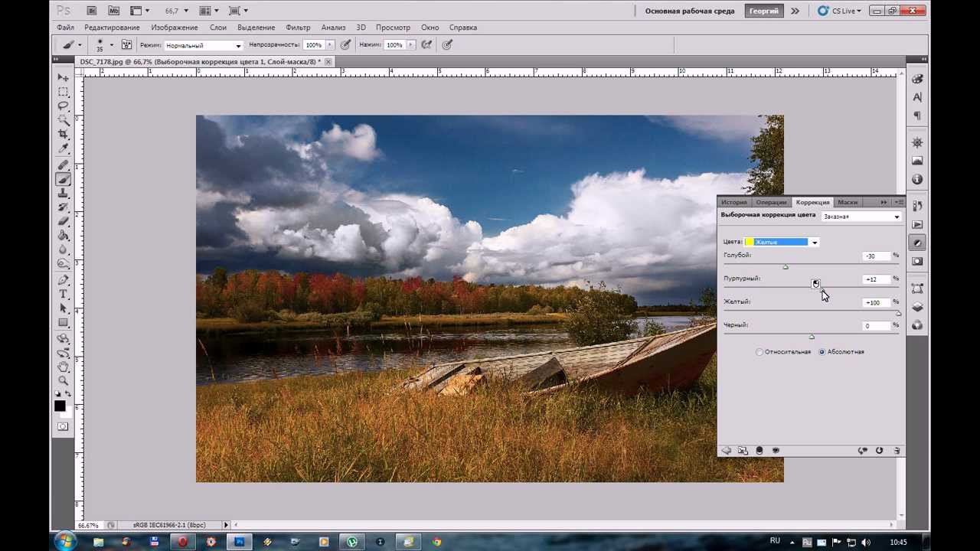This screenshot has width=980, height=551.
Task: Expand the Заказная preset dropdown
Action: tap(861, 217)
